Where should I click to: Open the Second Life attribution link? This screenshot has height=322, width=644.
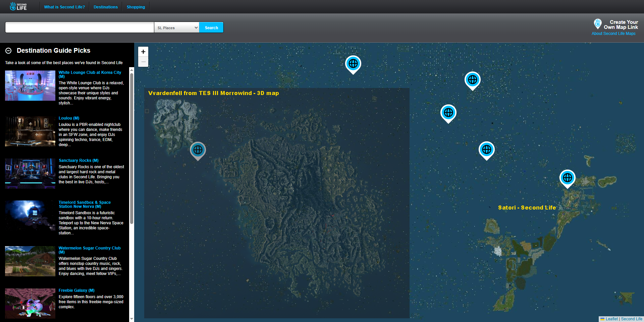pos(632,319)
